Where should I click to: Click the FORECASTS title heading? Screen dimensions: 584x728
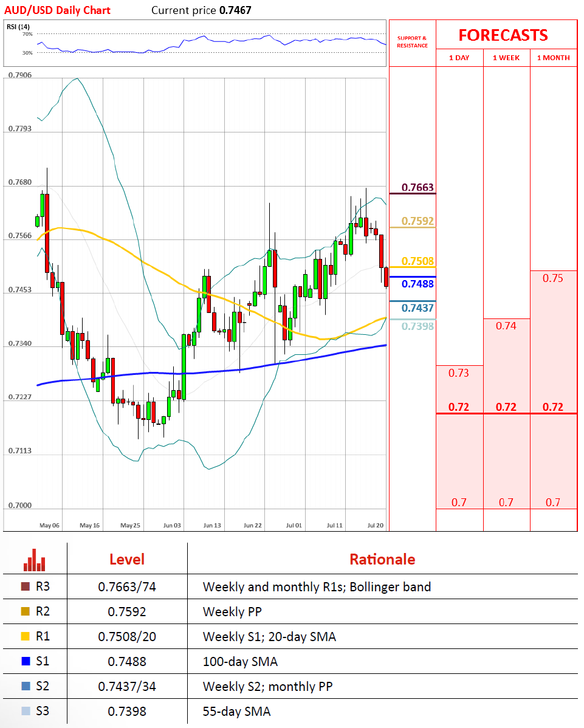click(503, 35)
